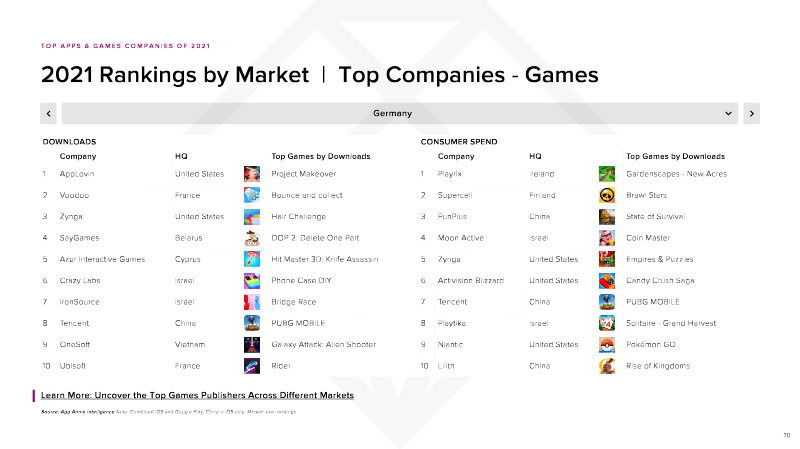Click the Candy Crush Saga game icon
Image resolution: width=800 pixels, height=449 pixels.
607,281
